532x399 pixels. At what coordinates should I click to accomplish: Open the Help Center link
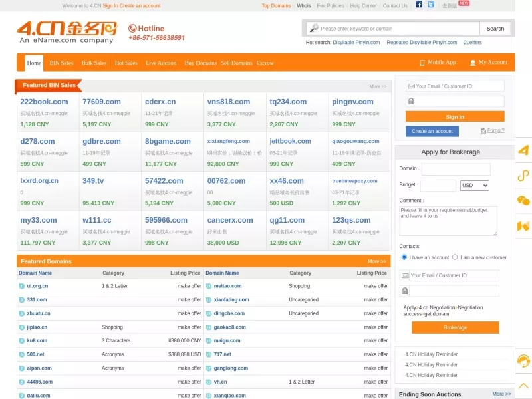(363, 6)
